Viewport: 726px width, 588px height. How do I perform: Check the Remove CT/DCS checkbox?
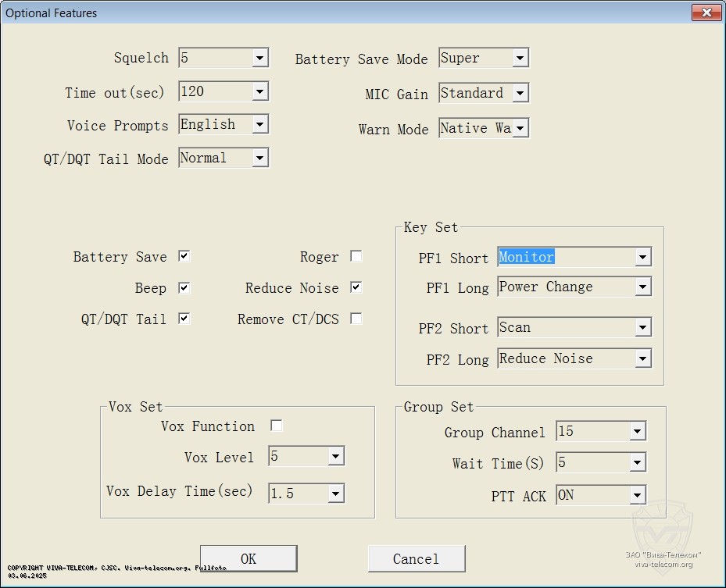coord(356,319)
